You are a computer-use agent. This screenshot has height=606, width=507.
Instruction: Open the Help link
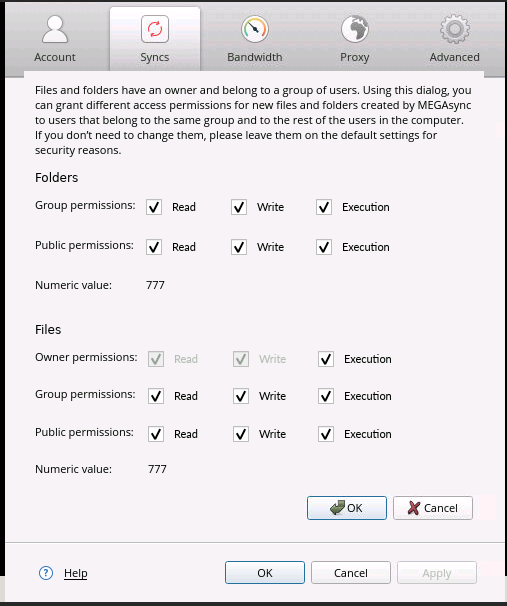(76, 573)
